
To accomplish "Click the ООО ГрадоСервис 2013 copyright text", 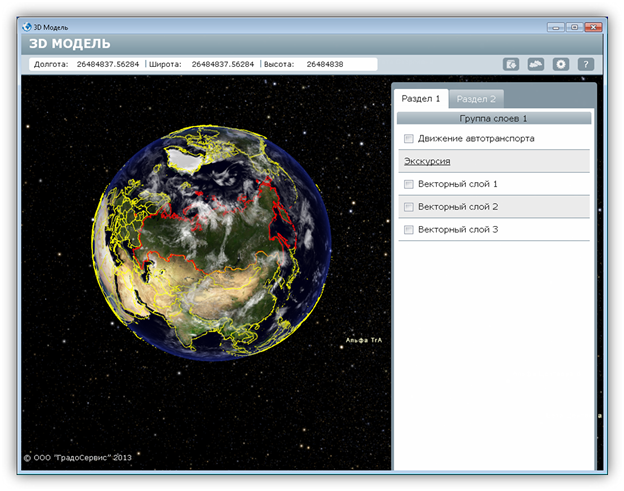I will [78, 457].
